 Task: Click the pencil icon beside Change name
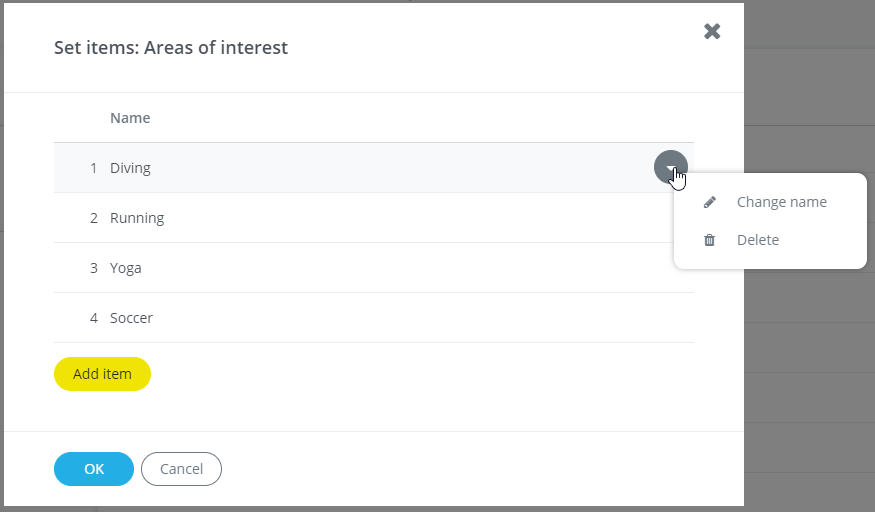tap(710, 202)
